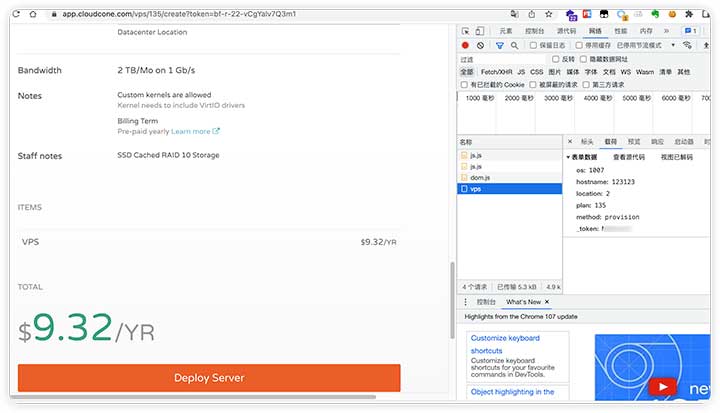Open the Object highlighting link
The height and width of the screenshot is (413, 720).
tap(512, 392)
